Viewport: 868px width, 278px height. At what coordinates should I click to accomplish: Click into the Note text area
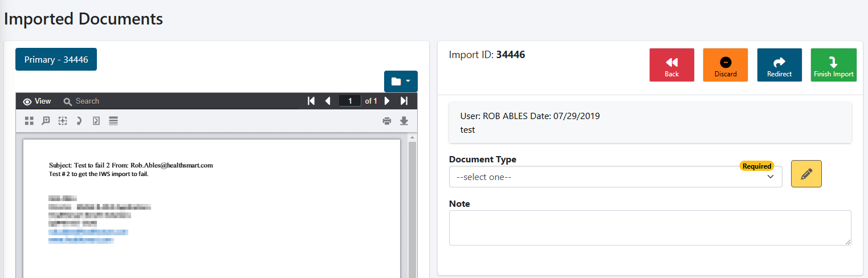650,228
